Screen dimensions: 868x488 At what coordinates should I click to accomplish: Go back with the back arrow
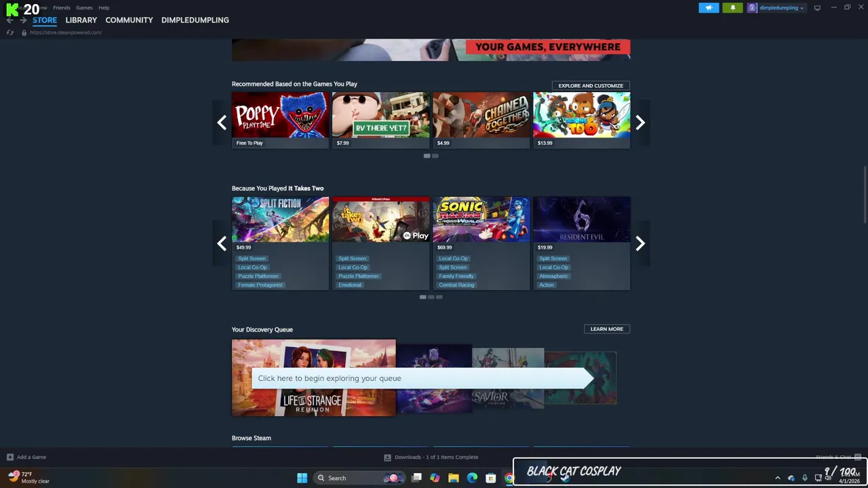[x=9, y=20]
